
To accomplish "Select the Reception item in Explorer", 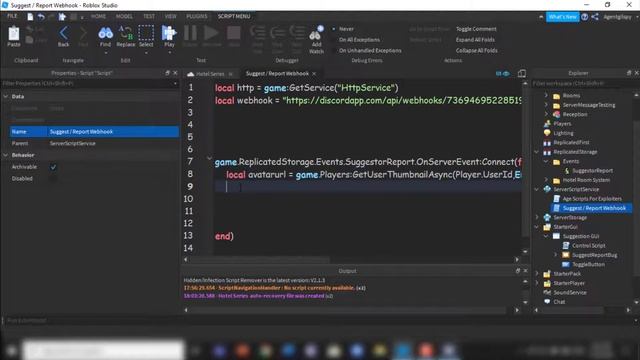I will 575,114.
